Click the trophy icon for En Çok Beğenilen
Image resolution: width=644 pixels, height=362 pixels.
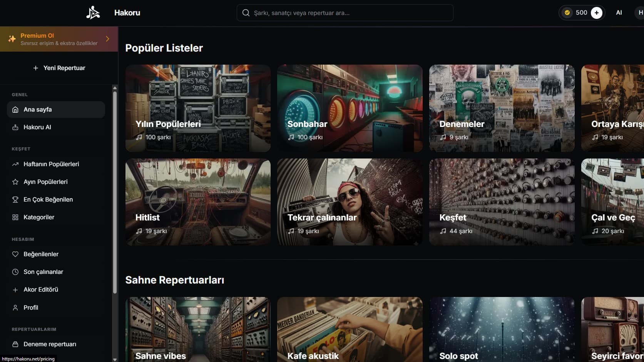(15, 200)
